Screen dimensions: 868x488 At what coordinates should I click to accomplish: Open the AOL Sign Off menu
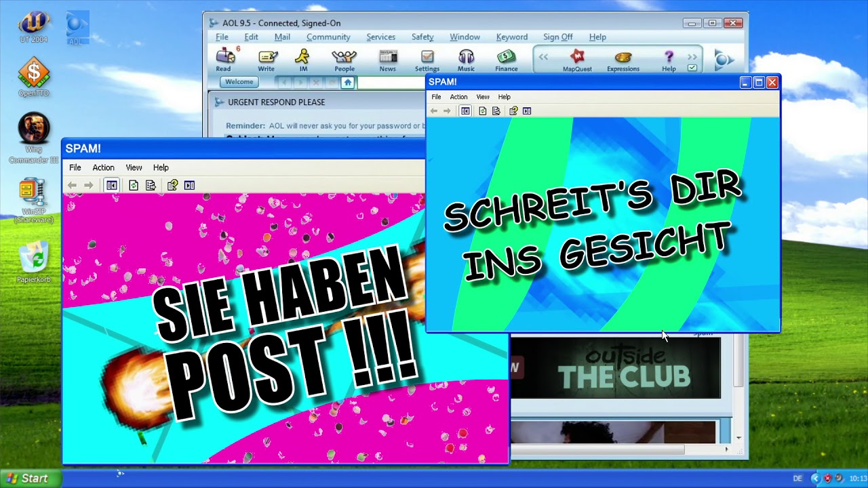point(557,37)
